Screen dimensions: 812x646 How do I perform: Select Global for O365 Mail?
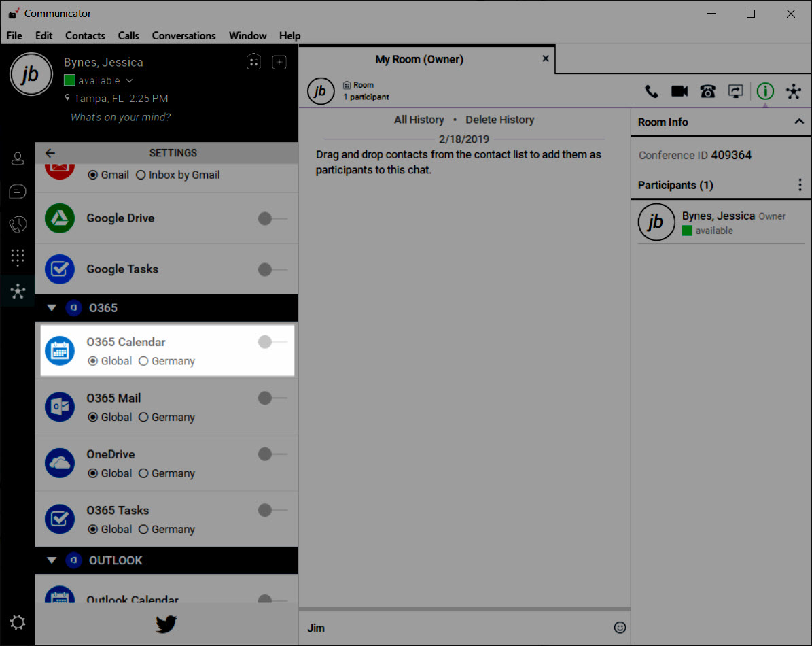(92, 417)
